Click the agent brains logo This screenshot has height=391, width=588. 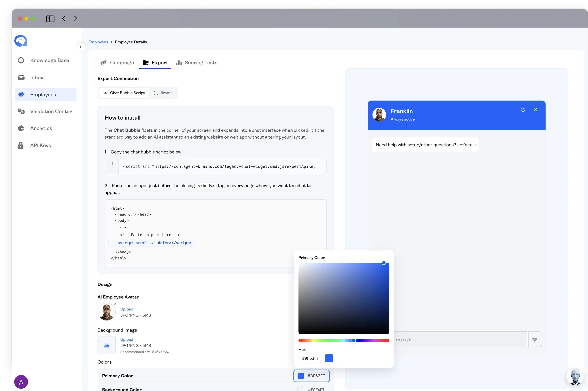point(21,41)
